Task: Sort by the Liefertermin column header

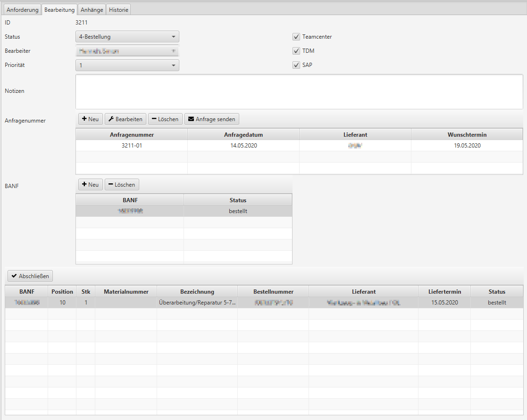Action: (x=444, y=292)
